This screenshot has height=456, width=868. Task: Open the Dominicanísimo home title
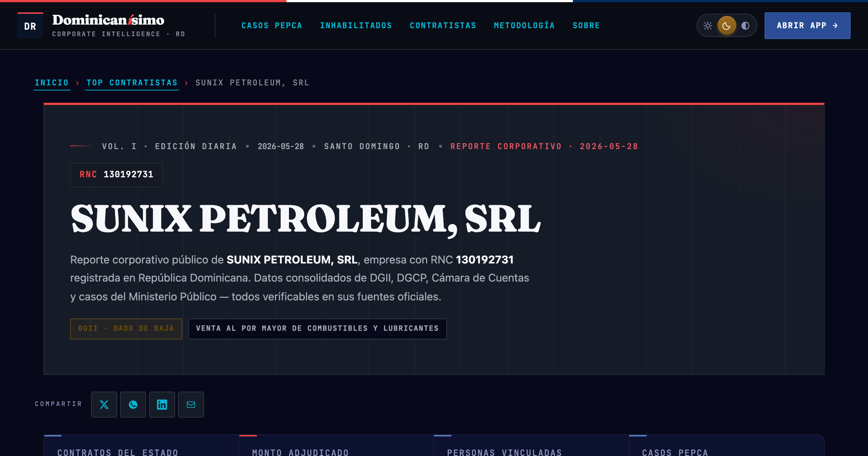(108, 20)
